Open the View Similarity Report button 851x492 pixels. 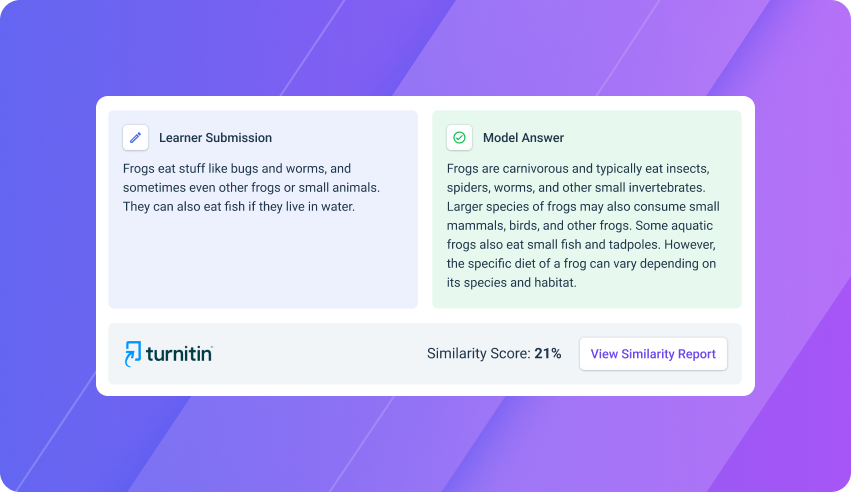653,354
